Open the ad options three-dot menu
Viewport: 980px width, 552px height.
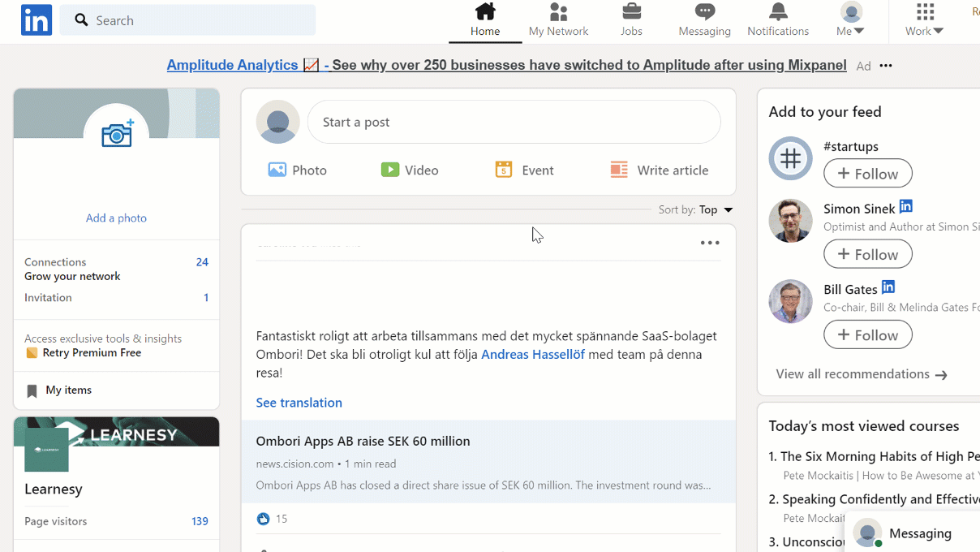[886, 66]
